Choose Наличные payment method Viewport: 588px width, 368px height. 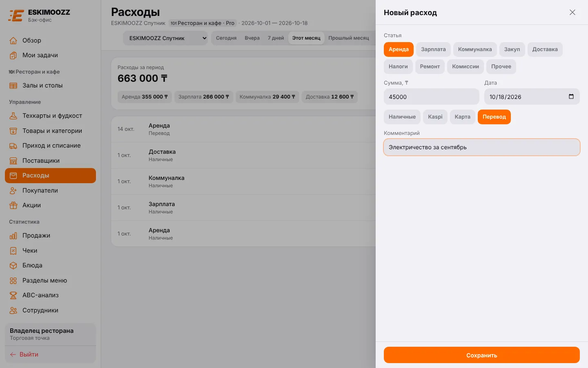[x=402, y=117]
